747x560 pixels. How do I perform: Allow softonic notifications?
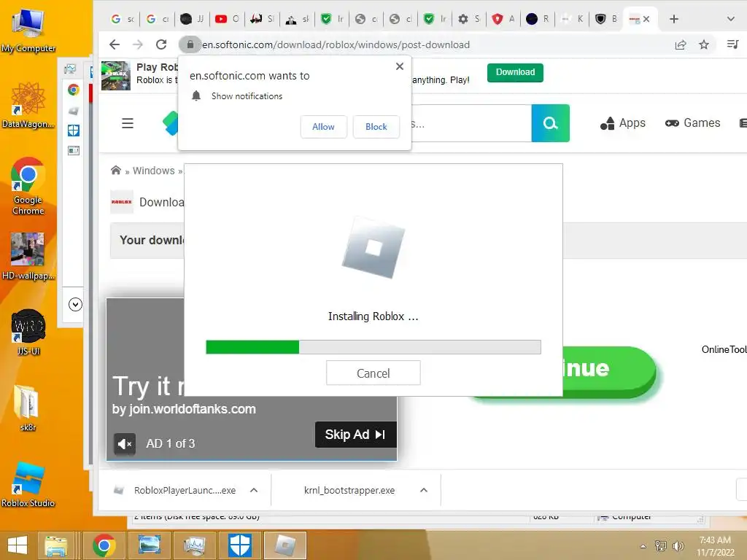tap(323, 127)
